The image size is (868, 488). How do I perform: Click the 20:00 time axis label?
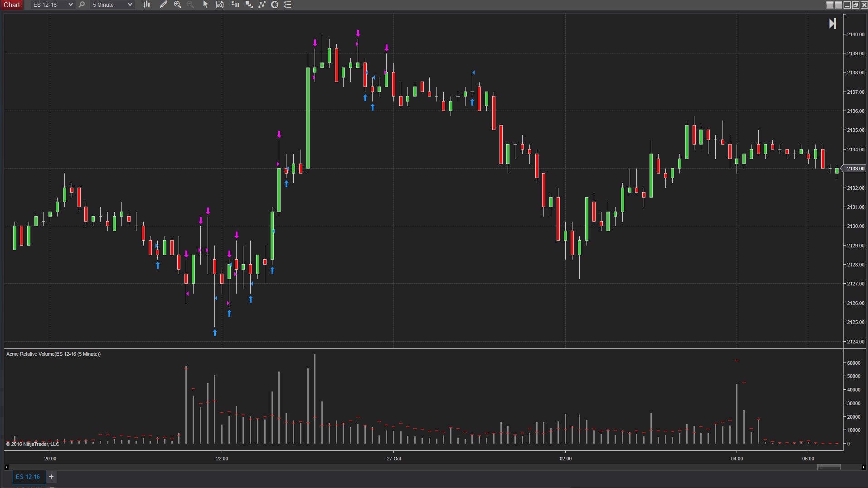50,459
